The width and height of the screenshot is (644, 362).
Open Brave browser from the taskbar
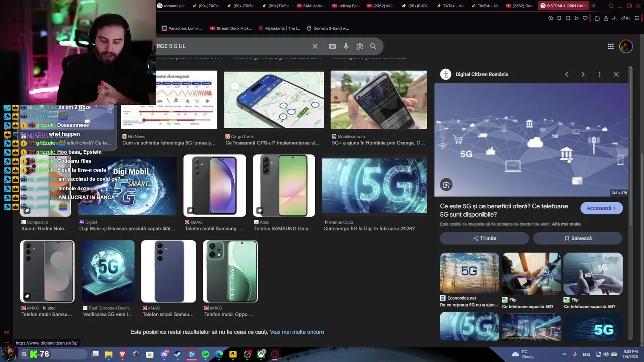122,354
